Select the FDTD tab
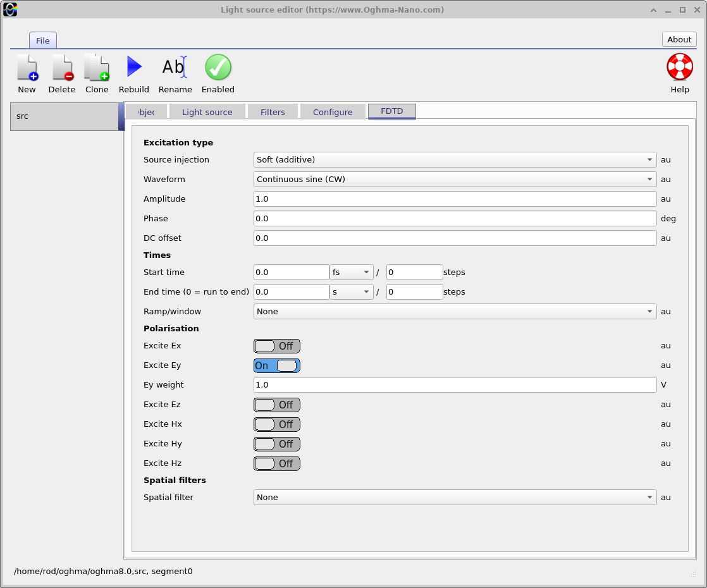 pos(392,111)
